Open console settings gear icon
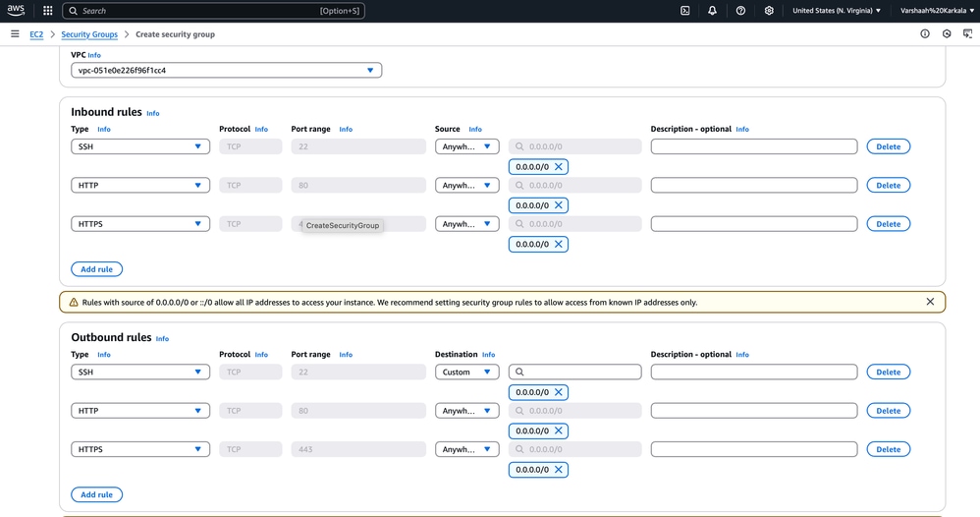Screen dimensions: 980x517 coord(769,11)
